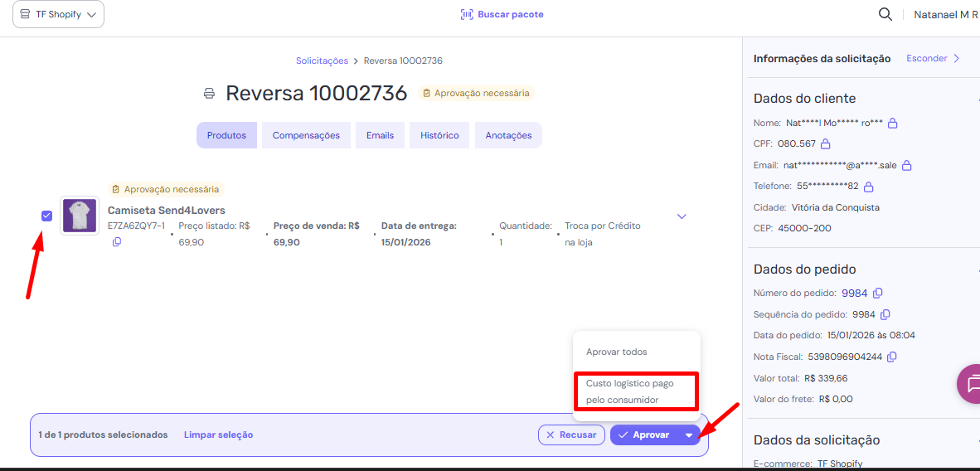Viewport: 980px width, 471px height.
Task: Copy the product SKU with copy icon
Action: point(116,242)
